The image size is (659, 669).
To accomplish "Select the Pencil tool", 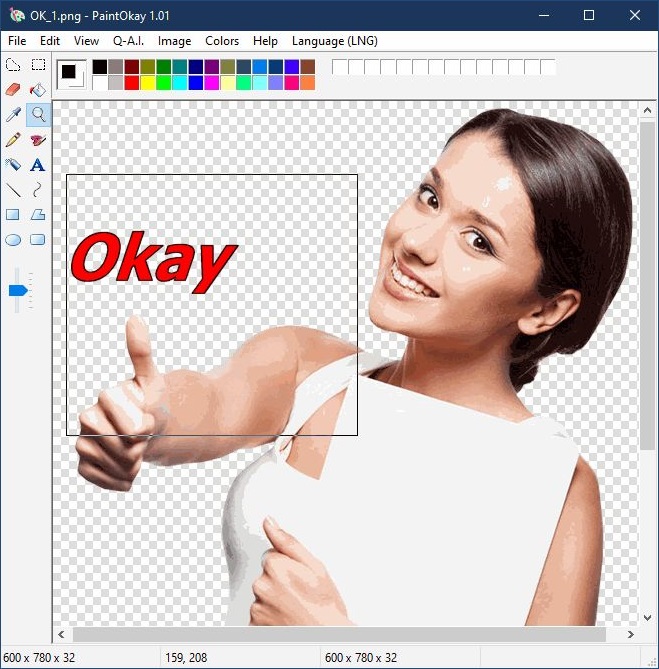I will click(13, 140).
